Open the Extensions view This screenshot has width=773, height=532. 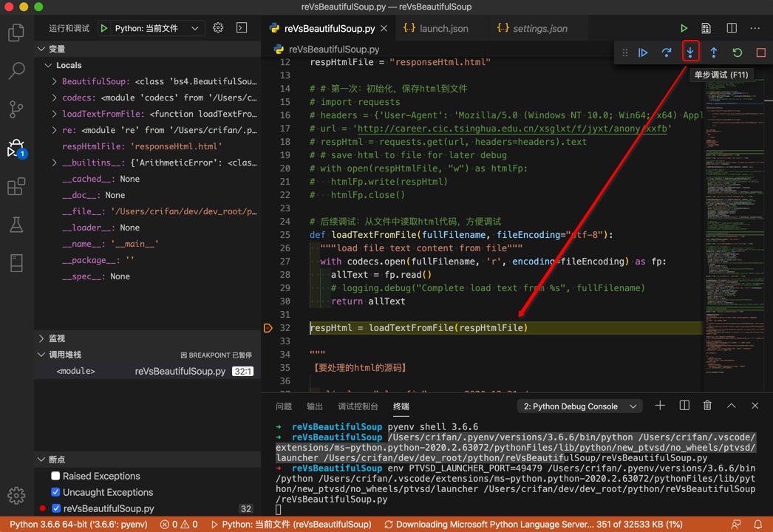(16, 186)
